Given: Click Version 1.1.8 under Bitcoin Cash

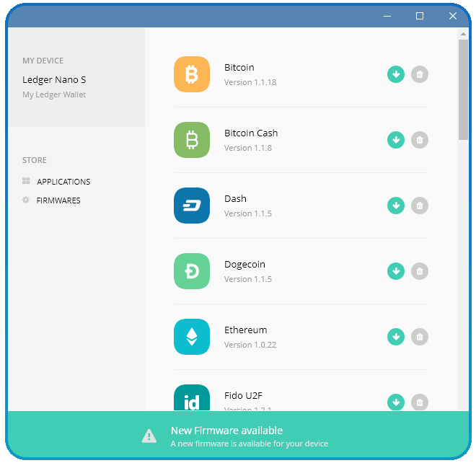Looking at the screenshot, I should click(247, 148).
